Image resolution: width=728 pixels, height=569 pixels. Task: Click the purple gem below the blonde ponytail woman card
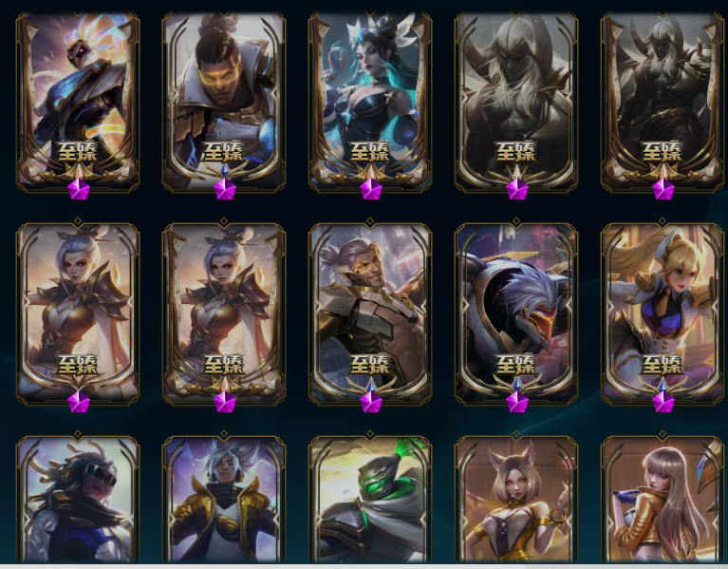pos(663,401)
